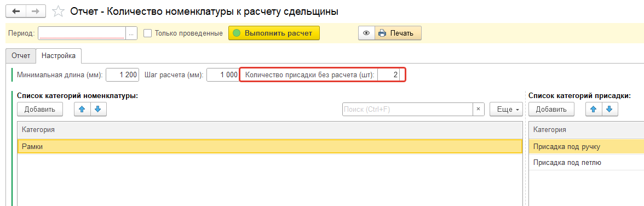Select 'Присадка под петлю' row
The height and width of the screenshot is (206, 644).
586,163
